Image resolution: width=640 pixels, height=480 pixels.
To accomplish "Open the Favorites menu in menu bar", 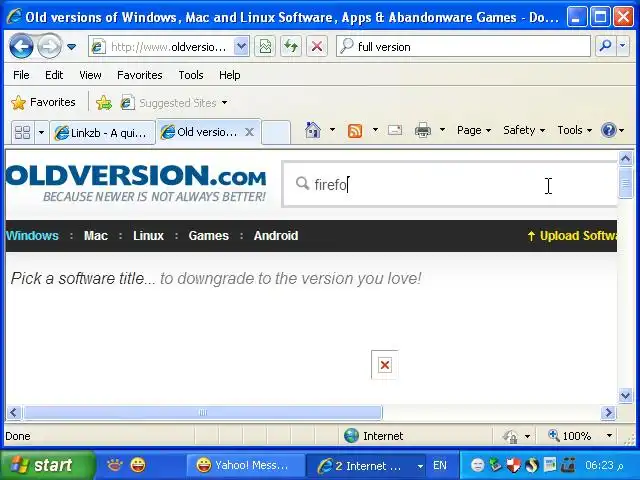I will pyautogui.click(x=140, y=75).
